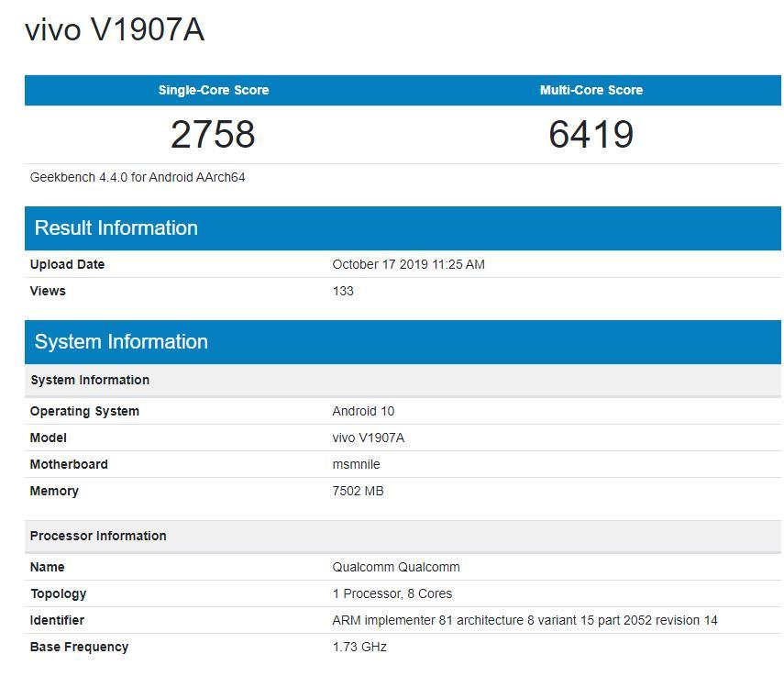Click the Model row value vivo V1907A
This screenshot has width=784, height=676.
[x=368, y=438]
